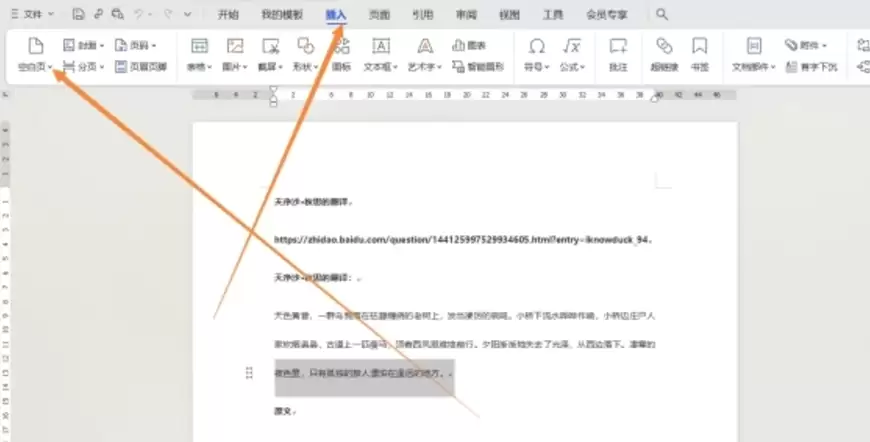This screenshot has width=870, height=442.
Task: Insert a Hyperlink (超链接) via chain icon
Action: pos(664,45)
